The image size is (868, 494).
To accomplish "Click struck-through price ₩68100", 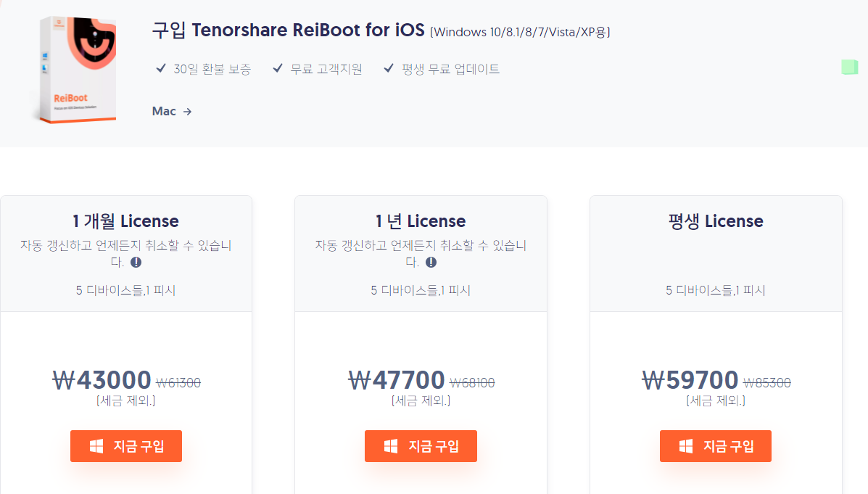I will coord(472,383).
